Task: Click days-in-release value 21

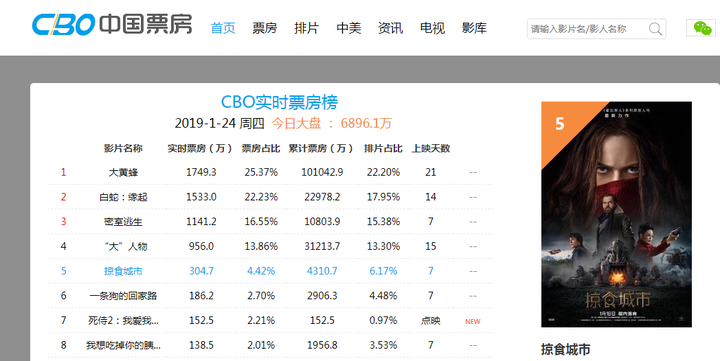Action: [x=431, y=172]
